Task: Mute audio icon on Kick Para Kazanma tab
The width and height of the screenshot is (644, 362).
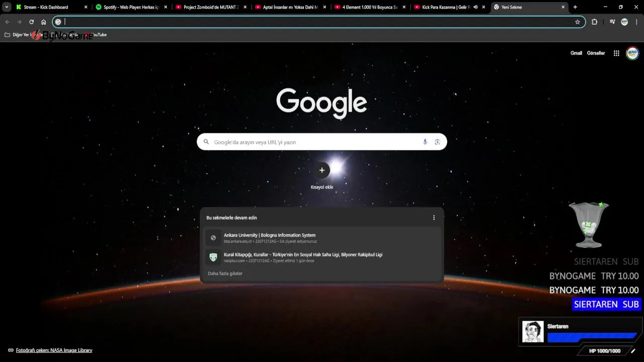Action: tap(475, 7)
